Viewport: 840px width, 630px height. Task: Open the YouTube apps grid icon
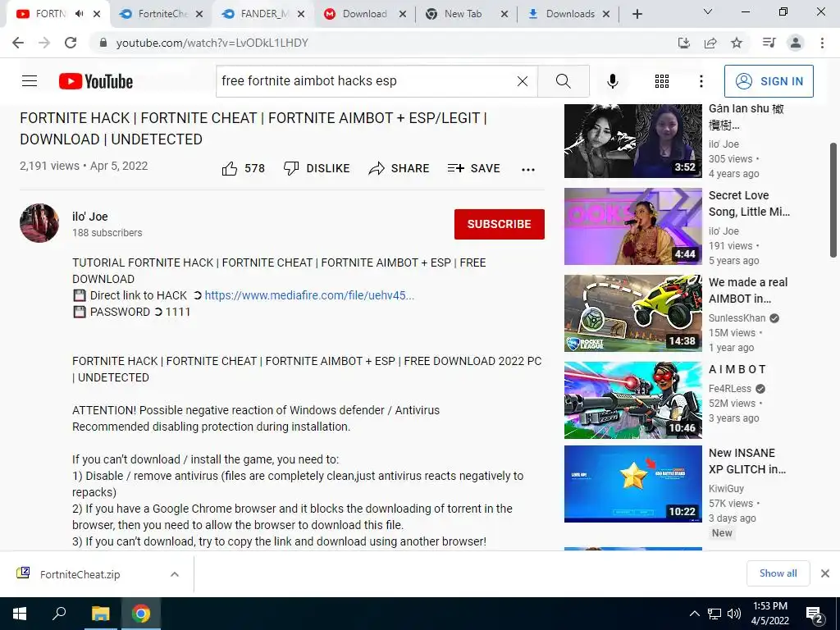pos(662,81)
